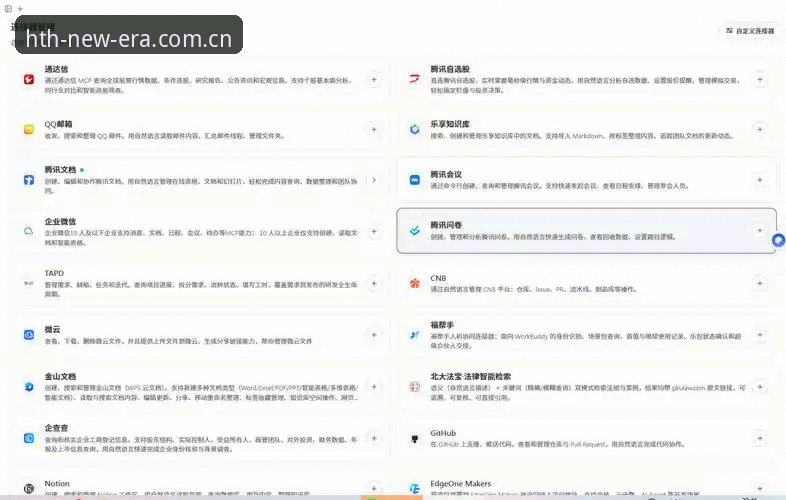Viewport: 786px width, 500px height.
Task: Add the 腾讯问卷 connector with plus
Action: click(760, 231)
